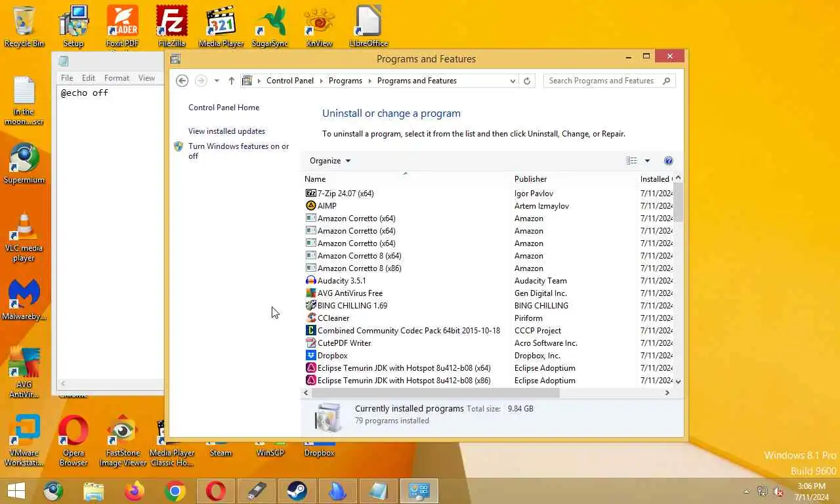Launch SugarSync hummingbird desktop shortcut
840x504 pixels.
(x=270, y=26)
